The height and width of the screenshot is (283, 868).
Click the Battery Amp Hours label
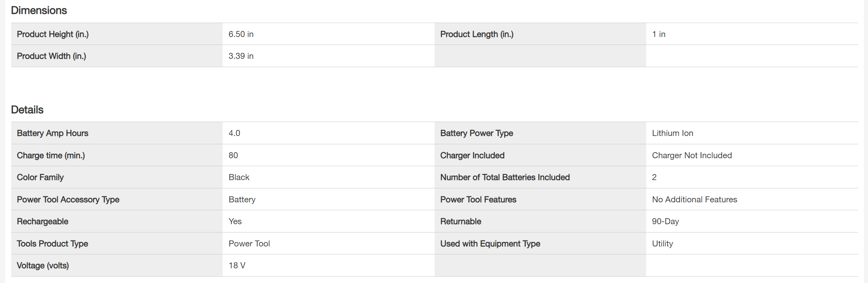(x=52, y=133)
